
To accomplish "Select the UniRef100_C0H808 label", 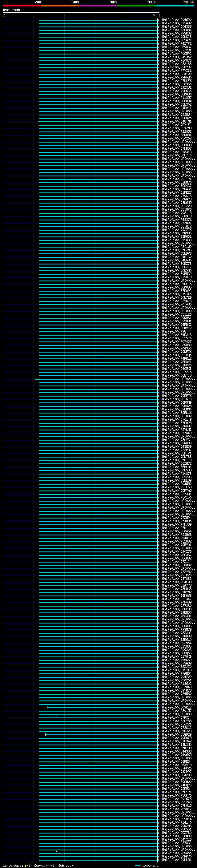I will coord(177,406).
